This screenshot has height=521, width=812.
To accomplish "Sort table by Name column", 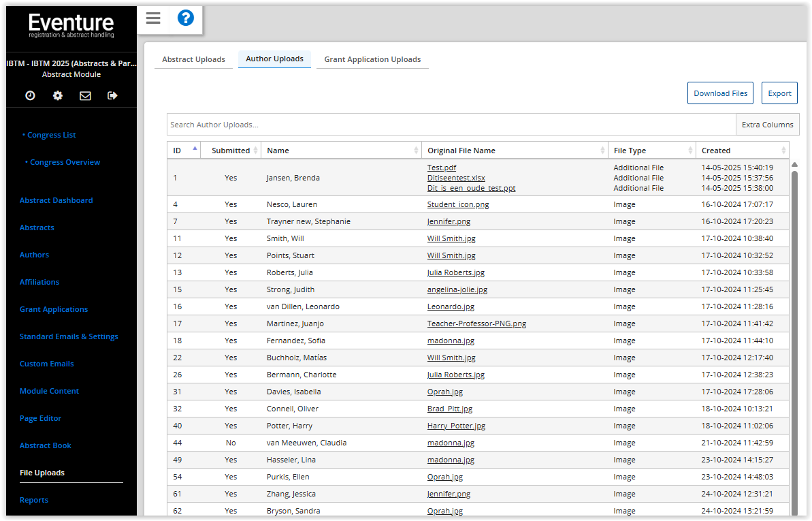I will click(x=341, y=151).
